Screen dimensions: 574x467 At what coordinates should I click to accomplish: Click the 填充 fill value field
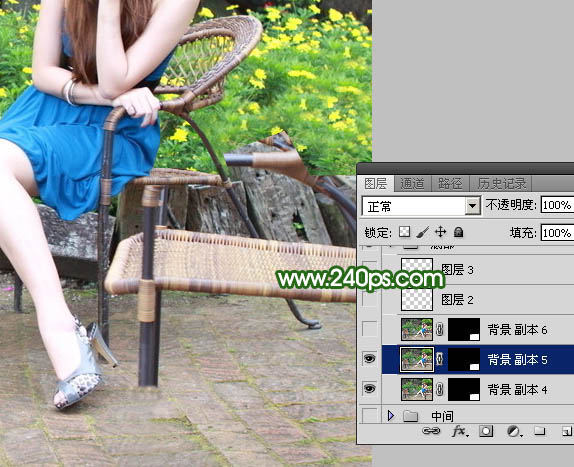click(557, 233)
